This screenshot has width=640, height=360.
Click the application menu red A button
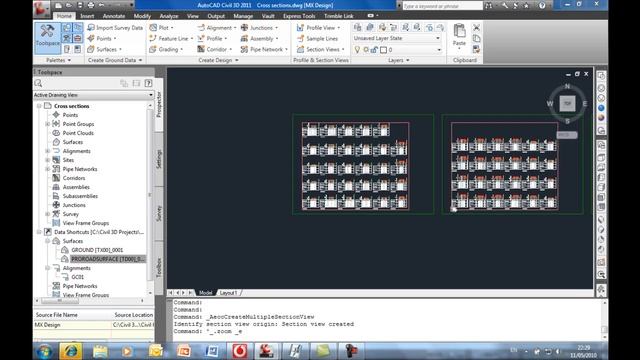click(x=42, y=8)
